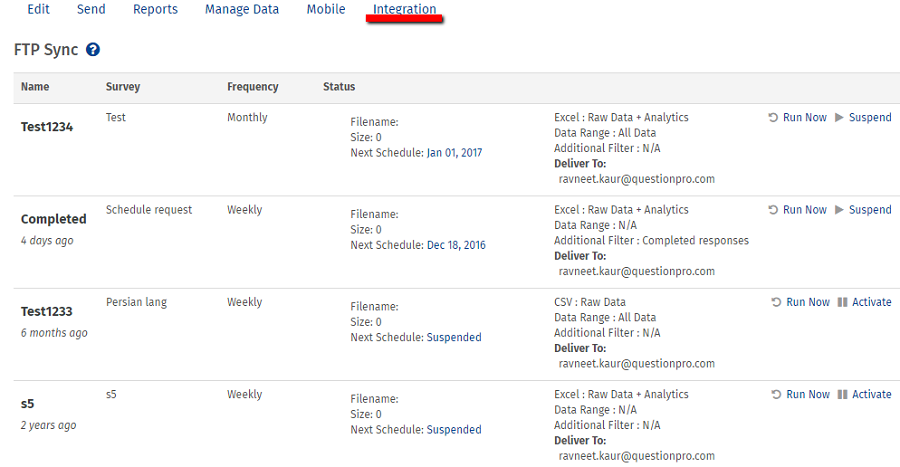Open the Send tab
Image resolution: width=900 pixels, height=467 pixels.
91,10
